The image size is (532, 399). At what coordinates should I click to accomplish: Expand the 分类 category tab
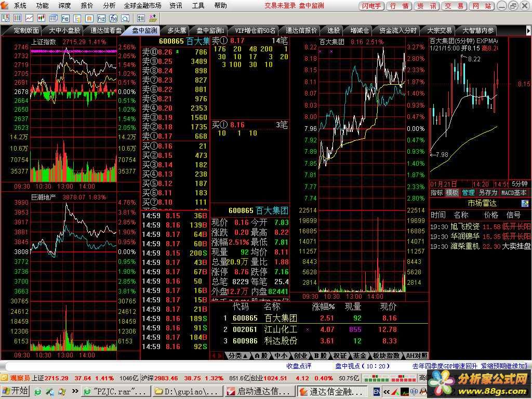pyautogui.click(x=237, y=355)
